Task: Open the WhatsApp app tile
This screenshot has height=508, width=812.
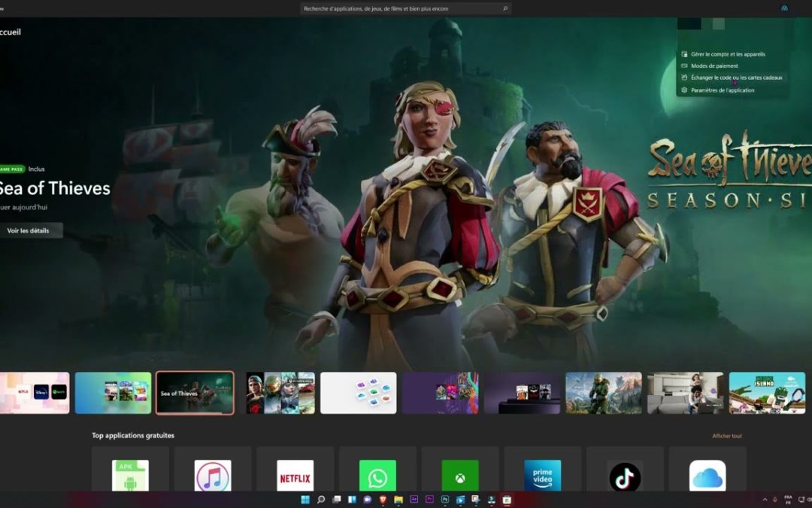Action: (x=377, y=469)
